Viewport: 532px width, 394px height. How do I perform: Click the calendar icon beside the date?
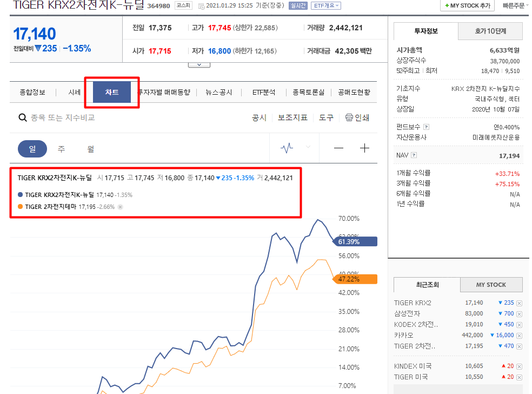pos(201,6)
